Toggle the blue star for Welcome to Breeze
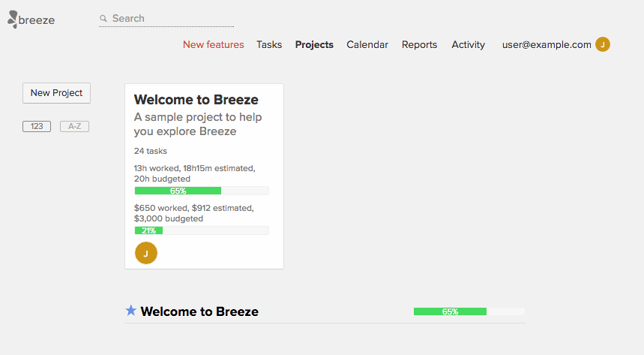 click(130, 311)
